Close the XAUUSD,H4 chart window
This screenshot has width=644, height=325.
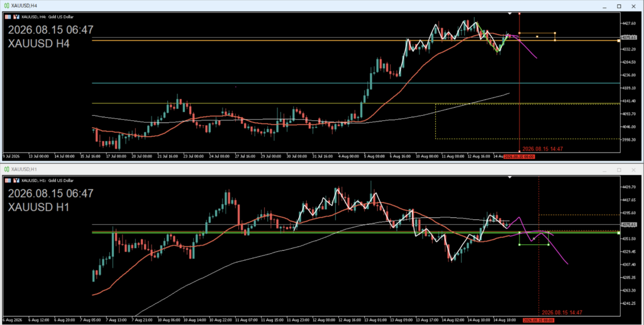(633, 6)
